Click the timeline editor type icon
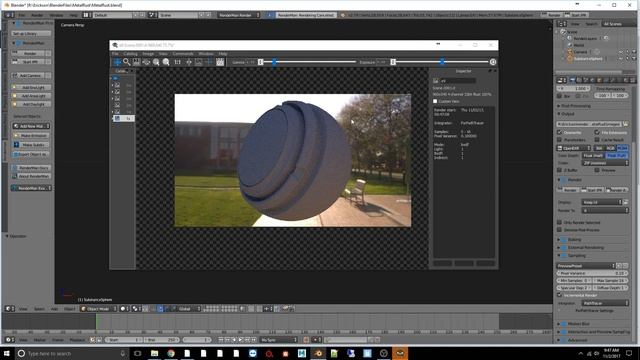 tap(9, 340)
